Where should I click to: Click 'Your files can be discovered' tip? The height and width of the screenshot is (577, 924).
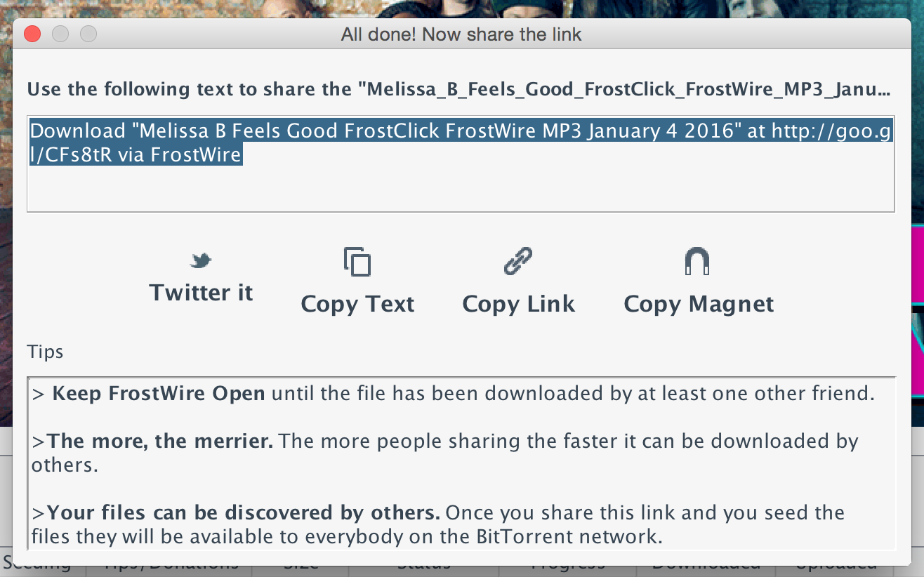pos(438,512)
